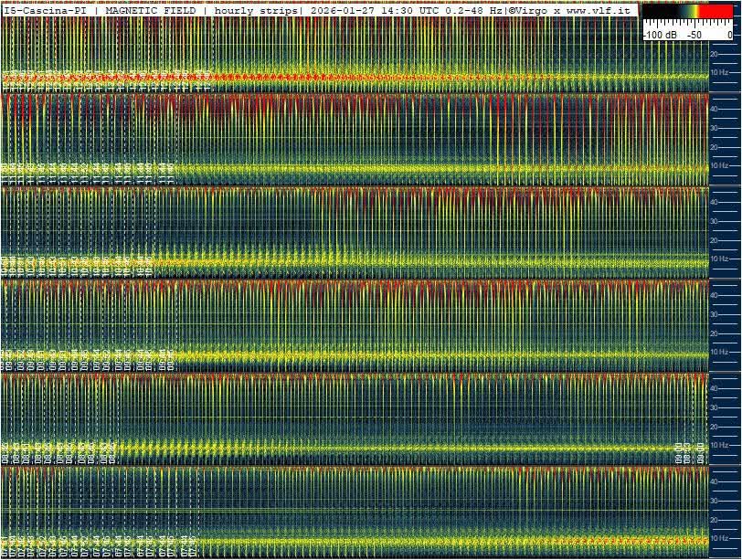Viewport: 742px width, 560px height.
Task: Click 10 Hz axis label of top strip
Action: click(720, 71)
